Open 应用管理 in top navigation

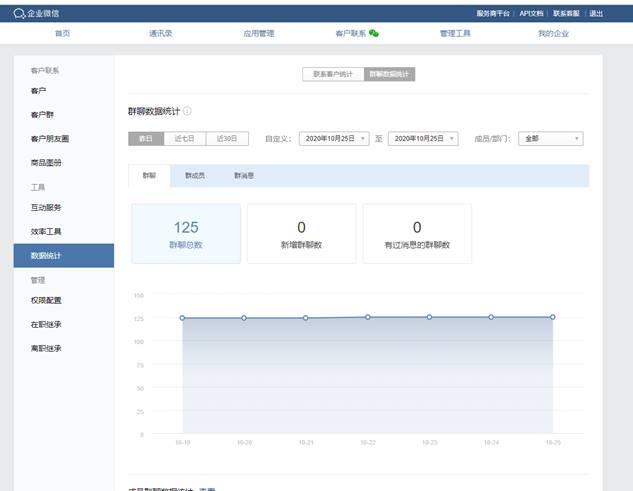258,33
